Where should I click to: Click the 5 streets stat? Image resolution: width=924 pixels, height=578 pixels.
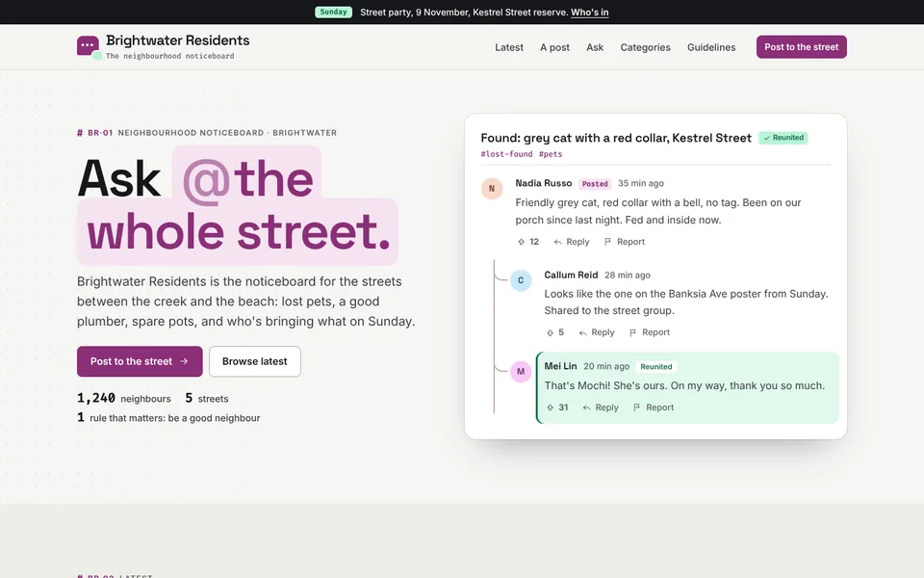point(207,399)
